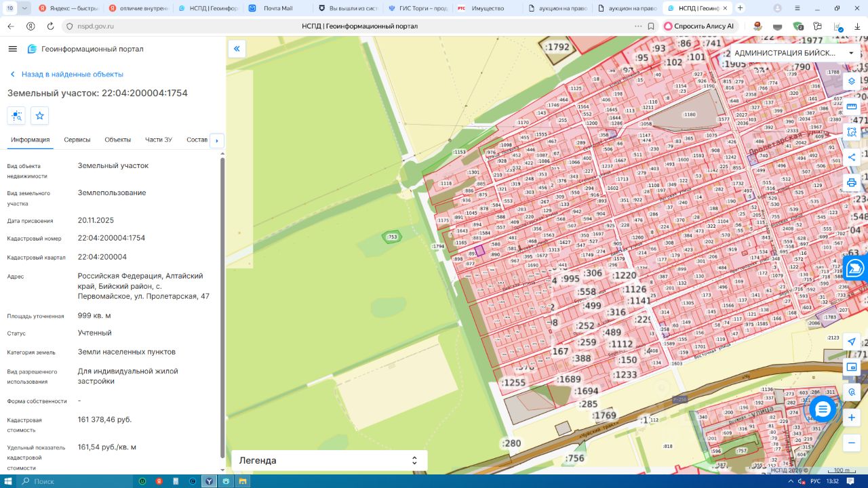Click the share map icon
The image size is (868, 488).
click(852, 157)
